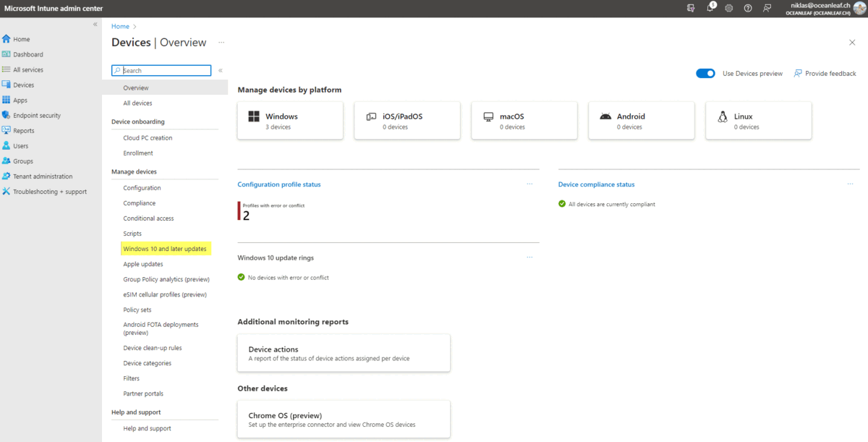
Task: Open the help question mark icon
Action: pos(748,8)
